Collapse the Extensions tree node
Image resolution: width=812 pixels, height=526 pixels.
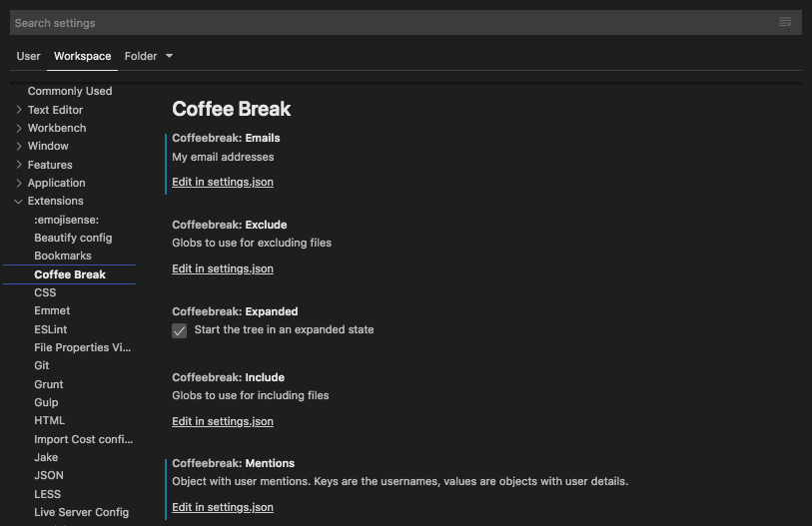click(19, 201)
